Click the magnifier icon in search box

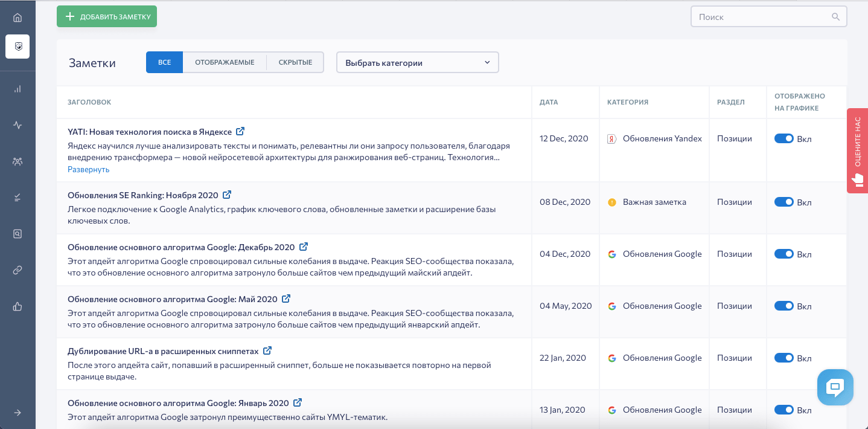click(x=835, y=17)
